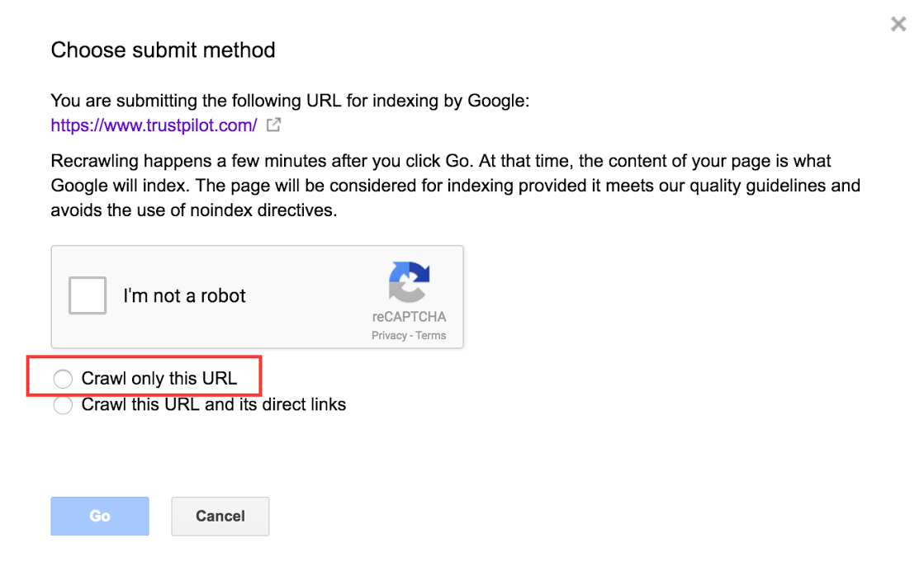The image size is (924, 576).
Task: Open the reCAPTCHA Privacy link
Action: [x=389, y=335]
